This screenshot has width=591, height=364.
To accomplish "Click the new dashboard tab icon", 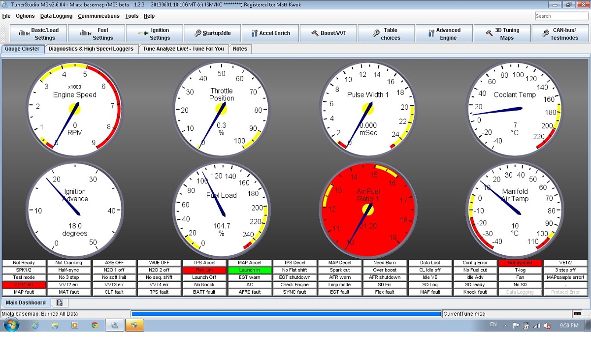I will pyautogui.click(x=59, y=303).
